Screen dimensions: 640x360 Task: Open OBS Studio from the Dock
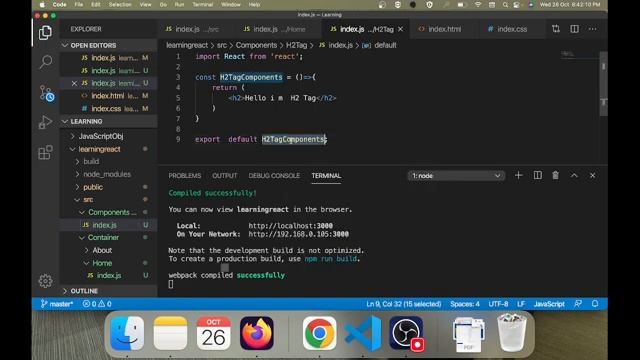pos(406,333)
